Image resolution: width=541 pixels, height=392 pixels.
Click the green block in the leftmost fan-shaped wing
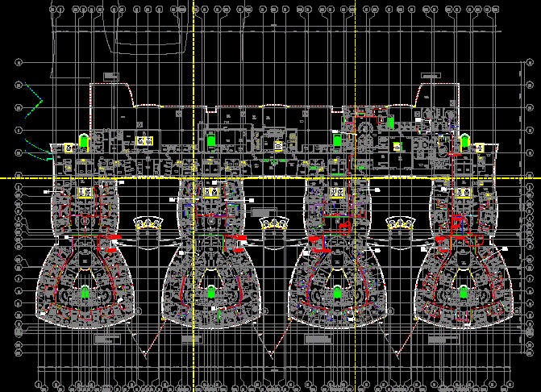click(85, 294)
